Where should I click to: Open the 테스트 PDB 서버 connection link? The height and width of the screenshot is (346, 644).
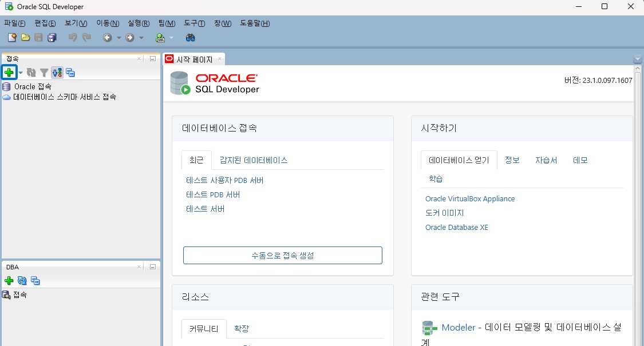pos(213,194)
